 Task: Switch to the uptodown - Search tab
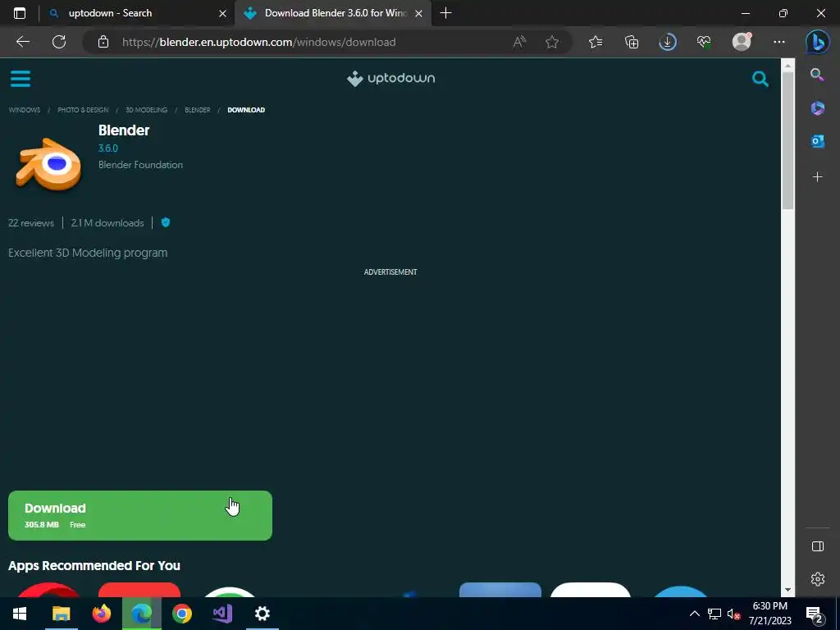[137, 13]
